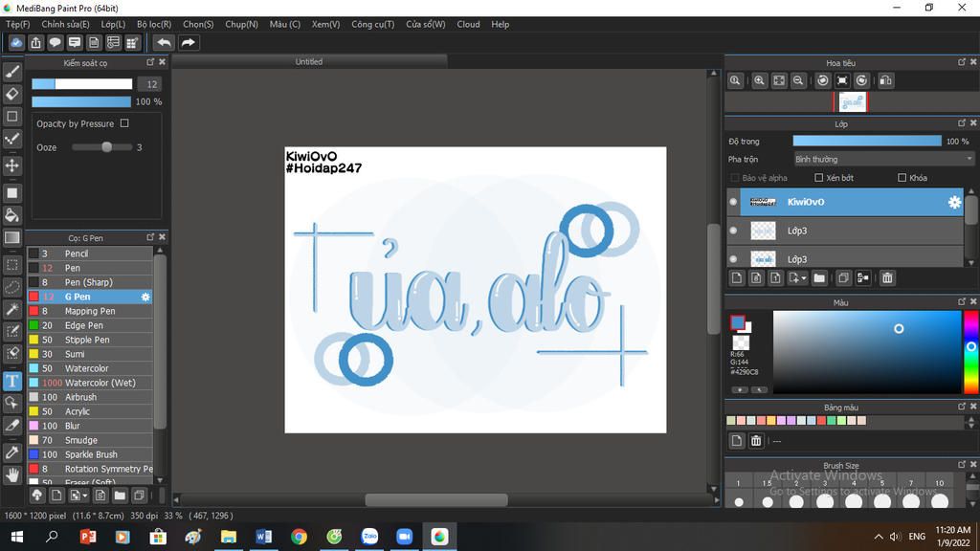
Task: Click the cloud save icon in the top toolbar
Action: point(16,42)
